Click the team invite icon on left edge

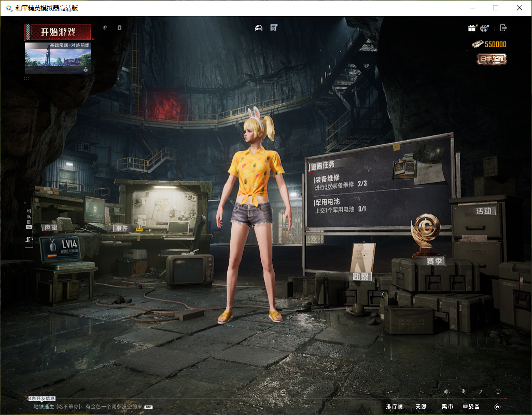29,240
